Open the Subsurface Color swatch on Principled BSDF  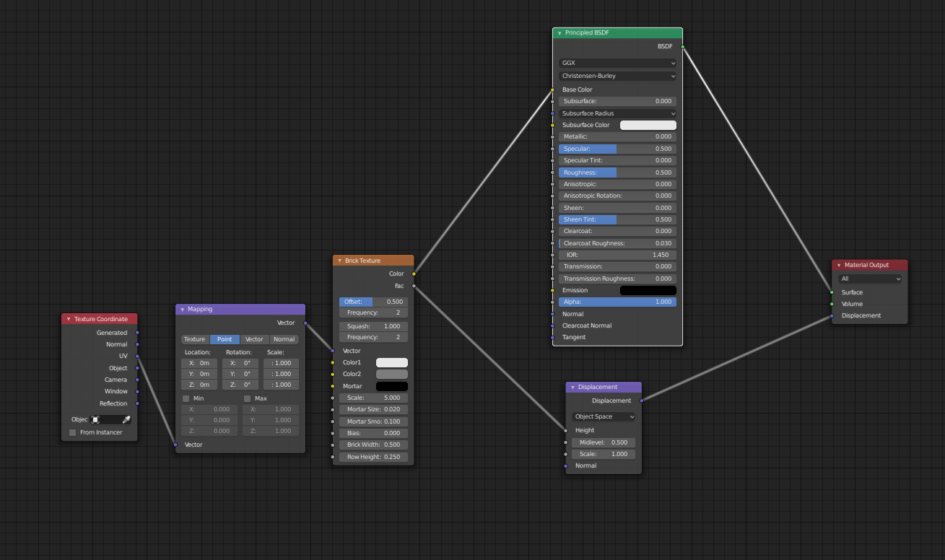tap(648, 124)
